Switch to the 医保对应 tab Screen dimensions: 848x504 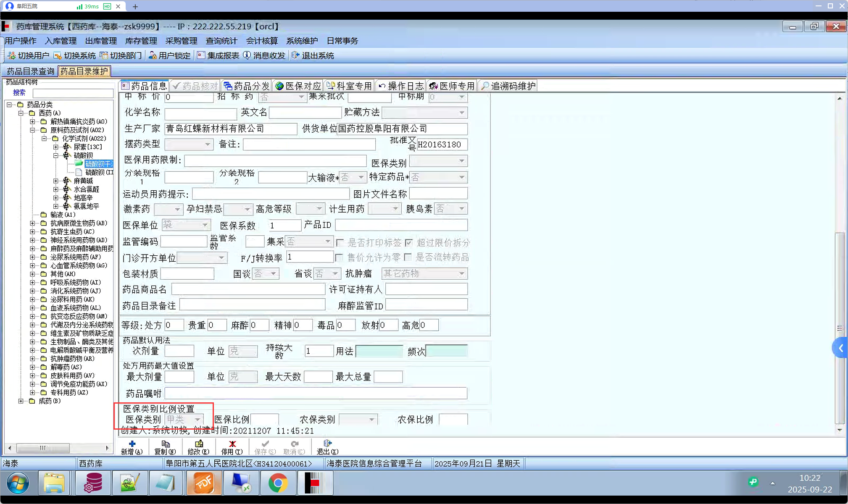coord(298,86)
